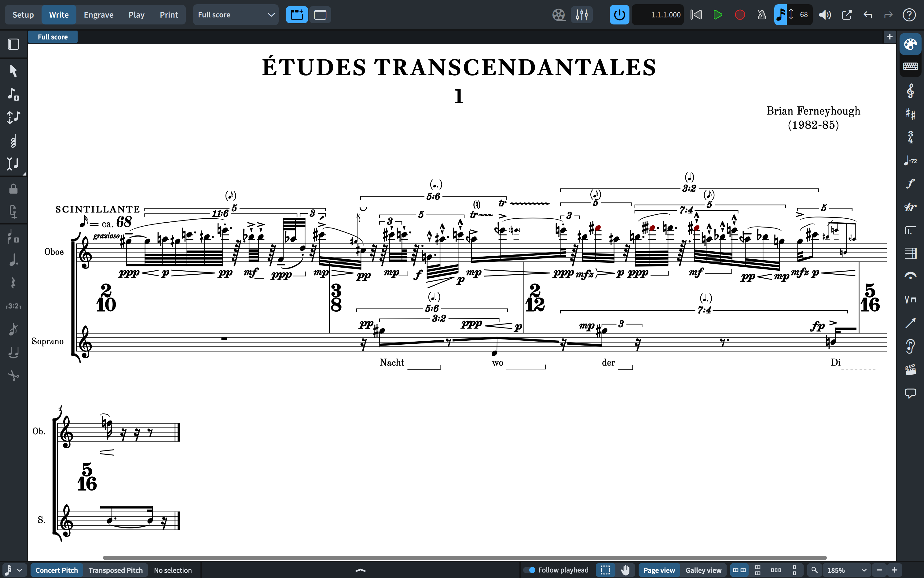Click the Tie icon in the toolbox
The image size is (924, 578).
[x=13, y=352]
